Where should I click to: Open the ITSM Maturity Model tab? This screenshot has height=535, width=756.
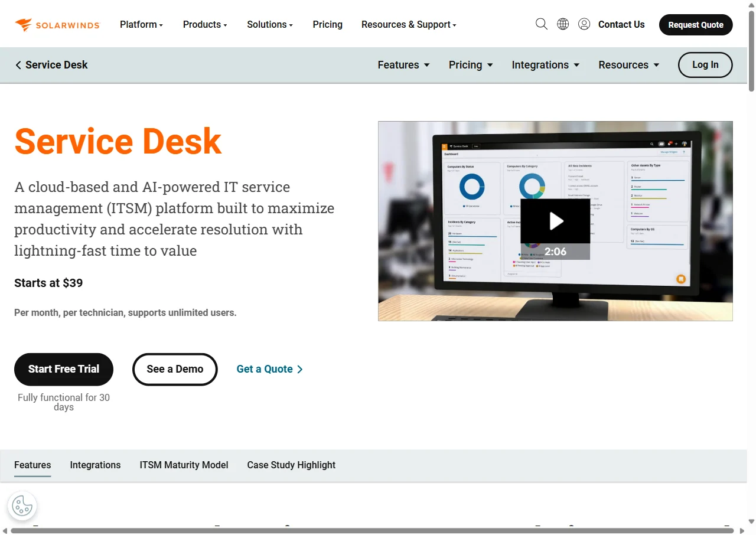point(184,465)
